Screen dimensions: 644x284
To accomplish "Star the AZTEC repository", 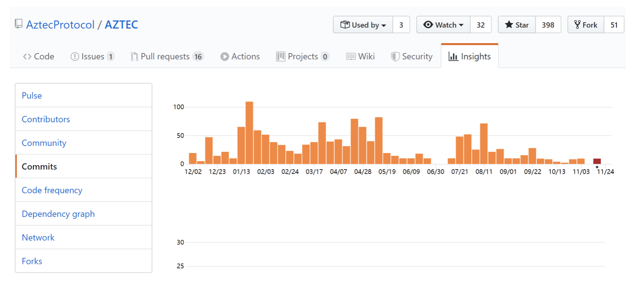I will 517,25.
